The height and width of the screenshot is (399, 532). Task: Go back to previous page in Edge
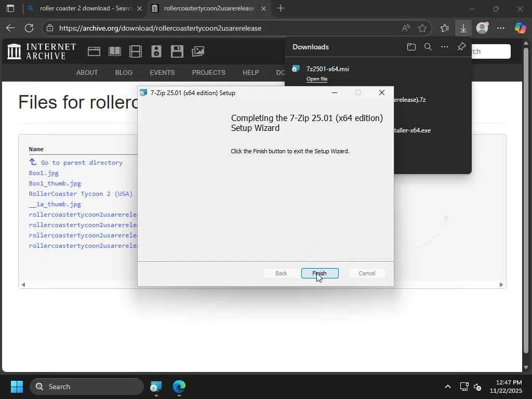pyautogui.click(x=10, y=28)
